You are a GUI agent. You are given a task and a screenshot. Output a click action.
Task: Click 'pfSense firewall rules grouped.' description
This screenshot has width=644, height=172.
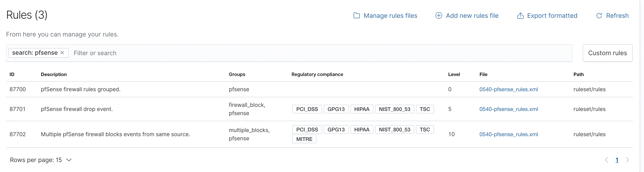81,89
